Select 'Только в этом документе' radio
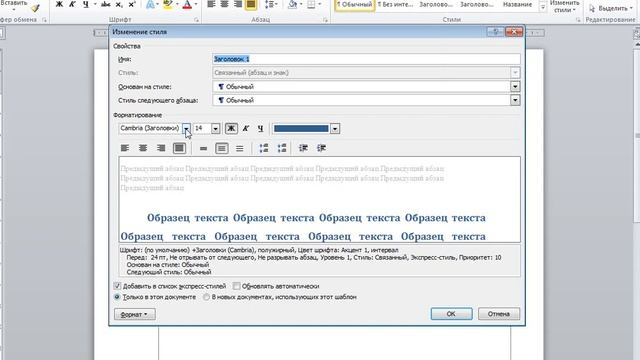The width and height of the screenshot is (640, 360). (117, 297)
